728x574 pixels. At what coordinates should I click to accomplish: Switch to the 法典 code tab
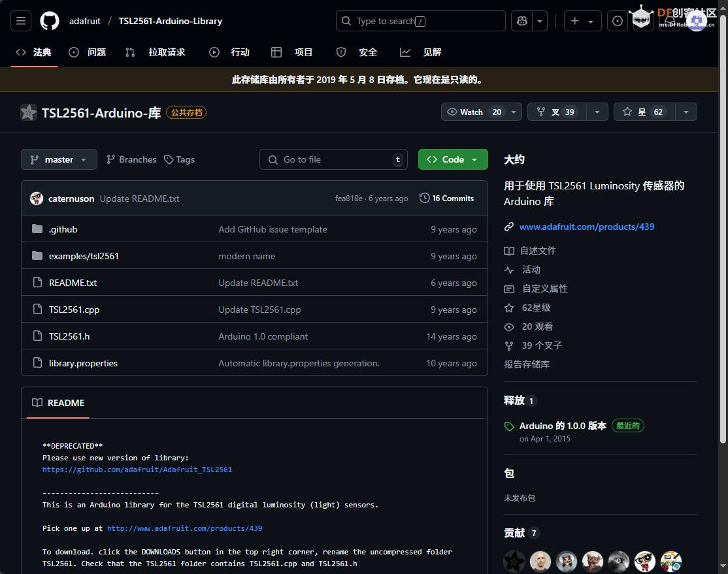(x=34, y=52)
